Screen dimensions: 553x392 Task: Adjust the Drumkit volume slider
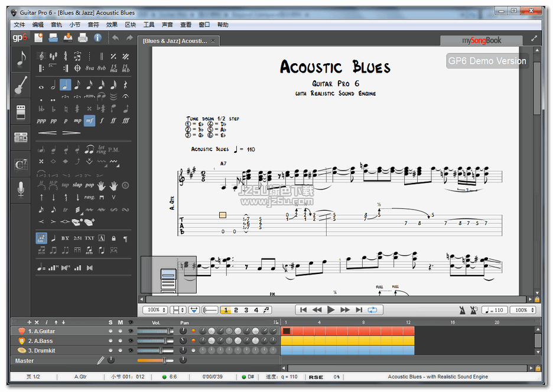[155, 351]
